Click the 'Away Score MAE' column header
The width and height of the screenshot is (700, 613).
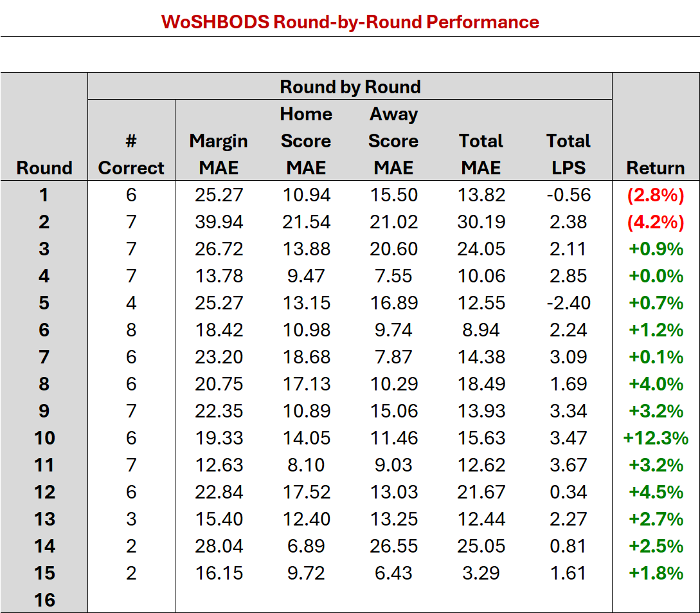click(393, 141)
